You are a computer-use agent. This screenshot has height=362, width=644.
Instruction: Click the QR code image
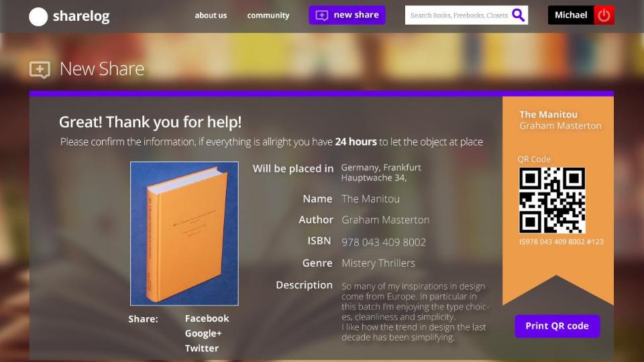tap(552, 200)
